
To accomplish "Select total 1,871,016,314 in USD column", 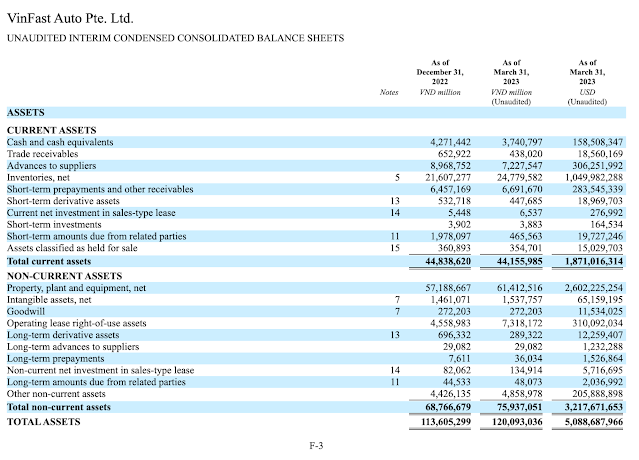I will click(594, 262).
